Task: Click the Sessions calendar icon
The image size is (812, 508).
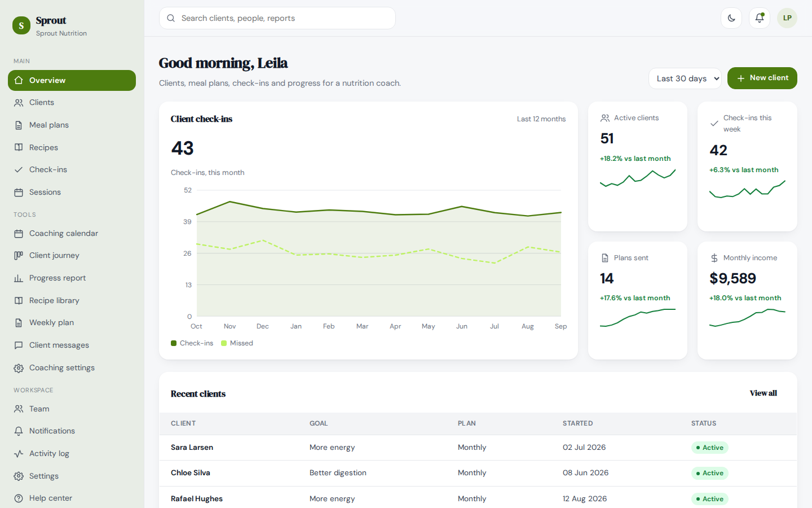Action: 19,192
